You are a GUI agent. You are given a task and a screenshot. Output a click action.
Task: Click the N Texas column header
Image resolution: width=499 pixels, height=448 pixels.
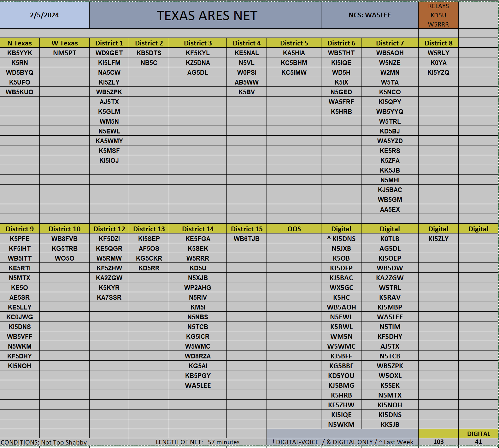(20, 43)
